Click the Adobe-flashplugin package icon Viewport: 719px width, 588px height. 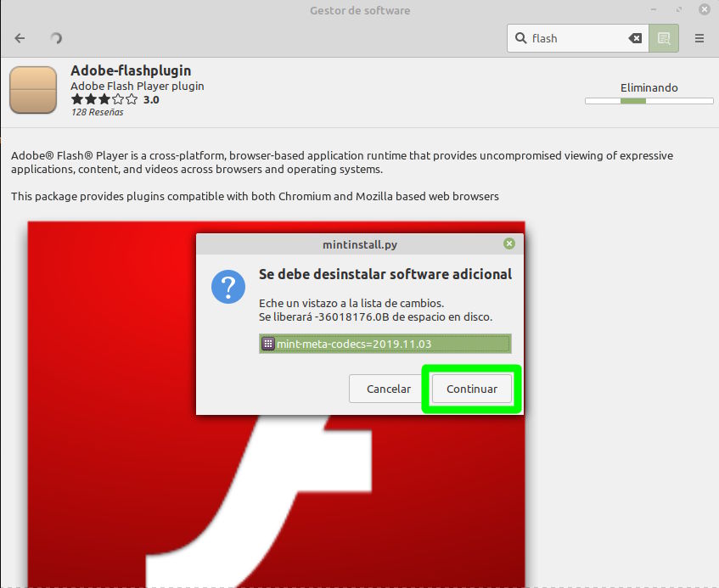pos(33,90)
